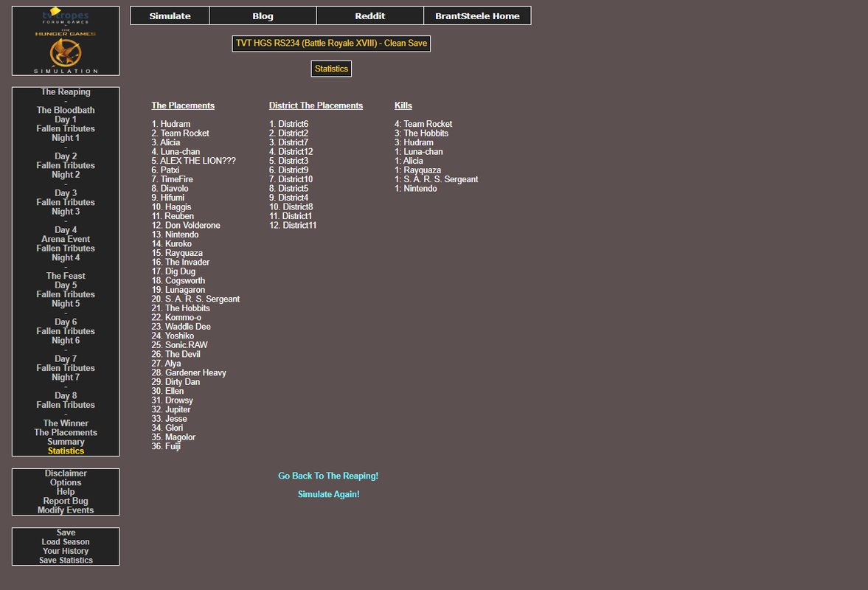Open The Reaping in sidebar
Viewport: 868px width, 590px height.
tap(66, 92)
